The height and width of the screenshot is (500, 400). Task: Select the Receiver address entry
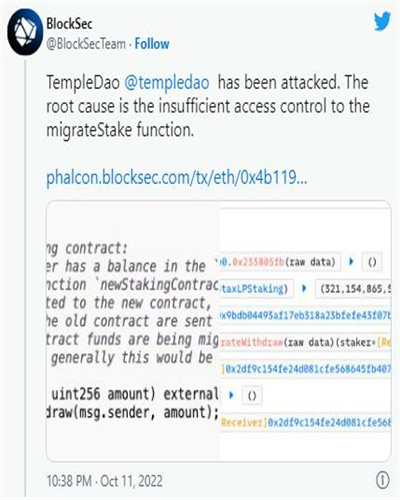click(x=306, y=422)
